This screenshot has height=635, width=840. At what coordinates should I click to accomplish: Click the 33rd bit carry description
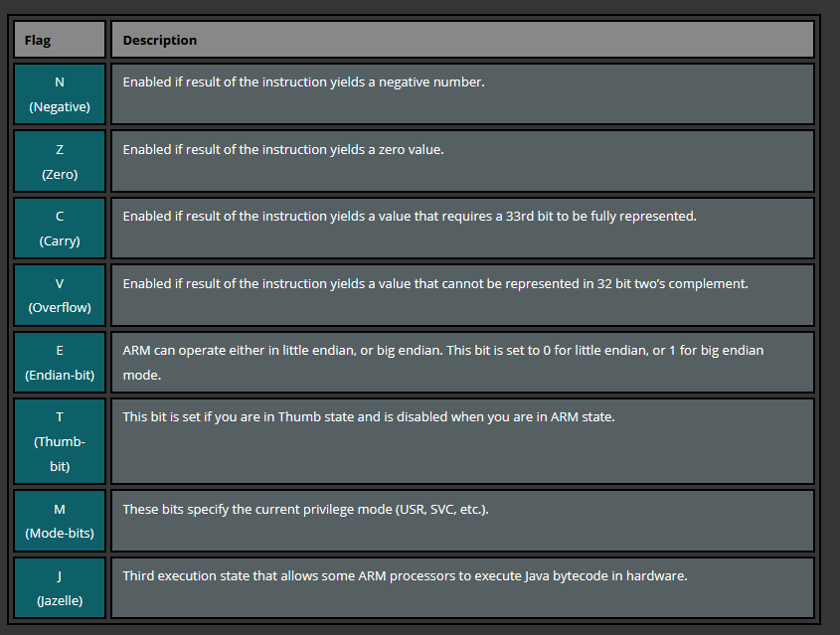pos(410,216)
